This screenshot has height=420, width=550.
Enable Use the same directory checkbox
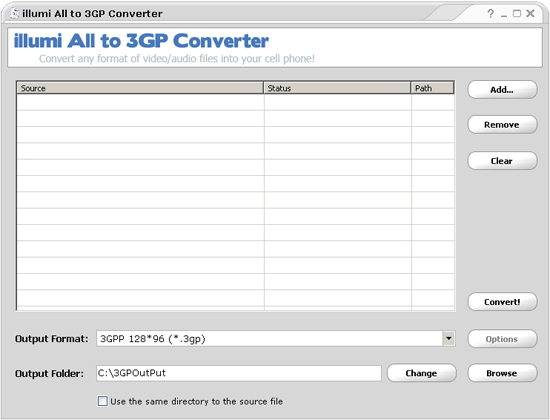click(102, 401)
